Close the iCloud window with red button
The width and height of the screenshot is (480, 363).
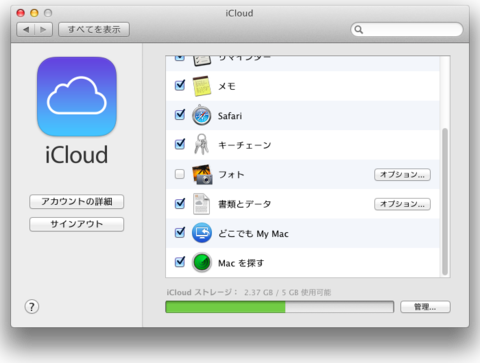click(21, 13)
